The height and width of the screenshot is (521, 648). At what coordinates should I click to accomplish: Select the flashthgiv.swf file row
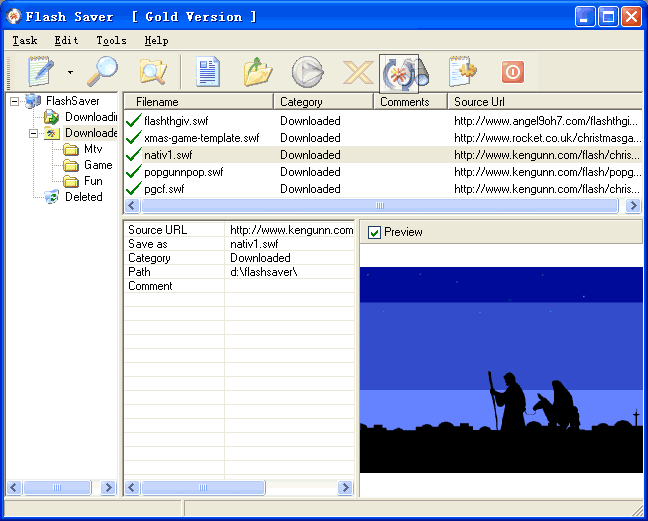point(383,121)
